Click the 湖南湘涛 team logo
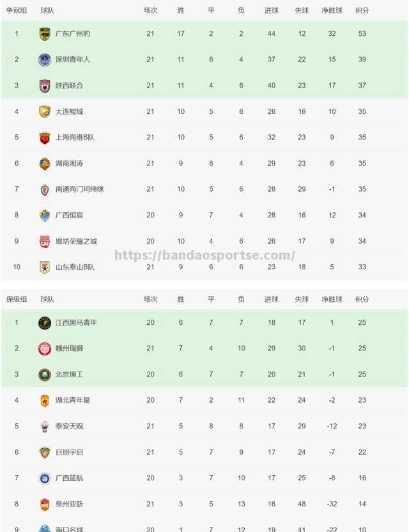The width and height of the screenshot is (409, 532). point(45,164)
